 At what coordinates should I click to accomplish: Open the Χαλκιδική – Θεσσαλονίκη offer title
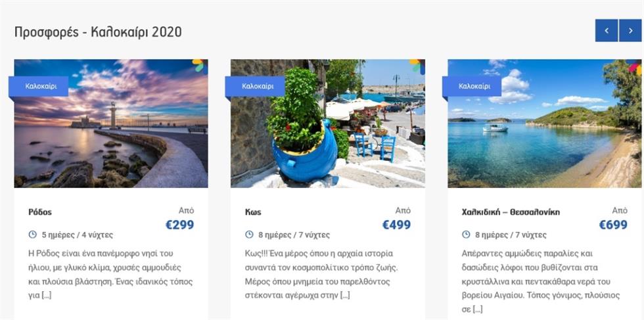point(511,212)
